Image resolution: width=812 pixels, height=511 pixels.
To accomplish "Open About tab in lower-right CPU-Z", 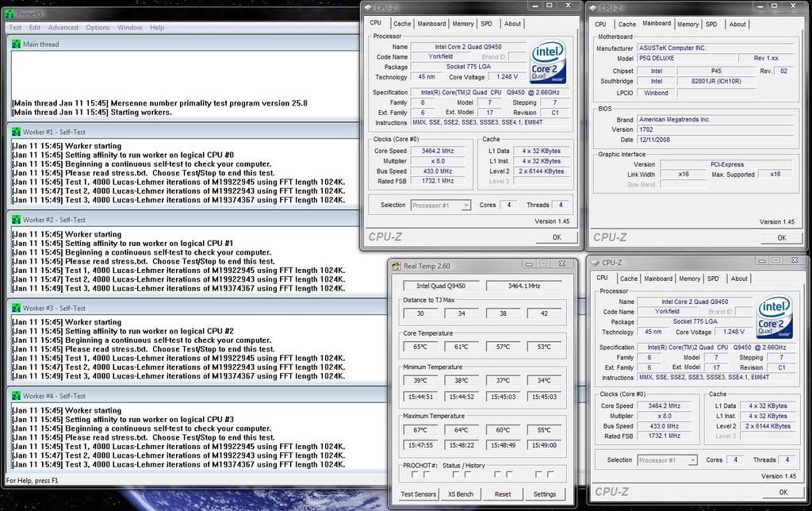I will pos(739,279).
